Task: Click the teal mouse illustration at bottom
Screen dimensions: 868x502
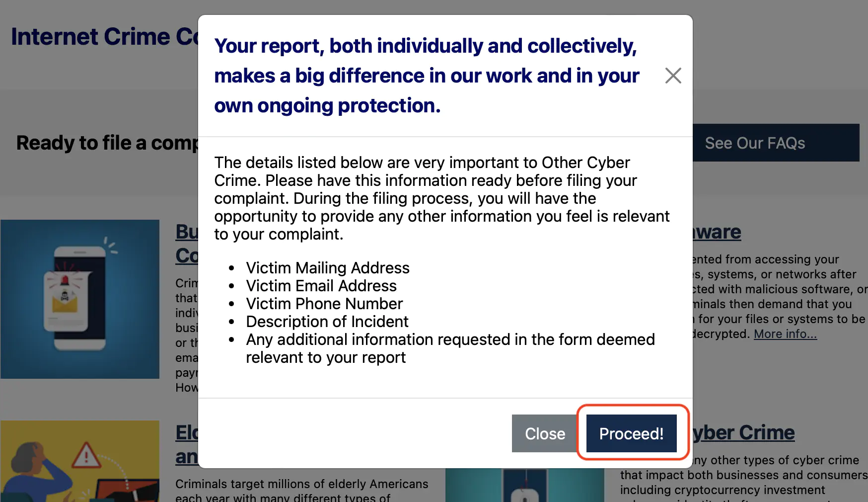Action: (x=525, y=485)
